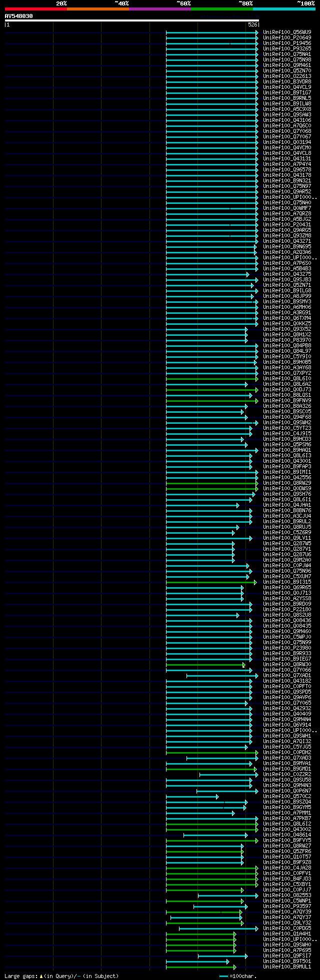Select the UniRef100_Q9SJB3 label
The width and height of the screenshot is (320, 980).
click(287, 279)
